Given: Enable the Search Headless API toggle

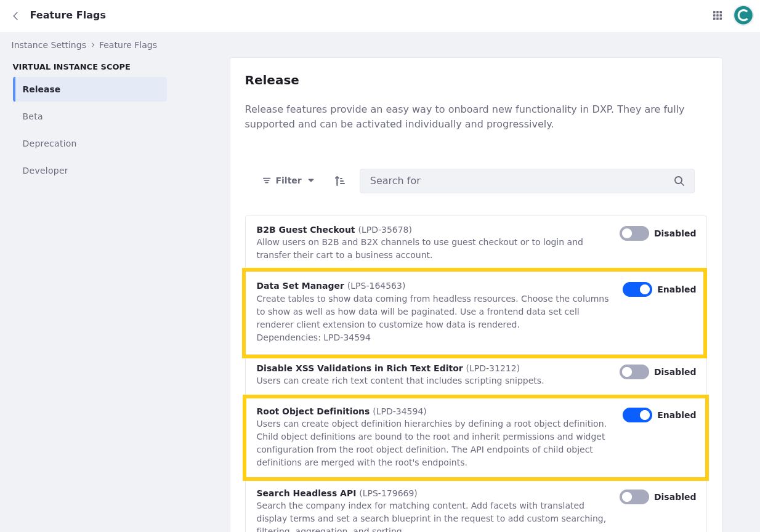Looking at the screenshot, I should click(x=634, y=497).
